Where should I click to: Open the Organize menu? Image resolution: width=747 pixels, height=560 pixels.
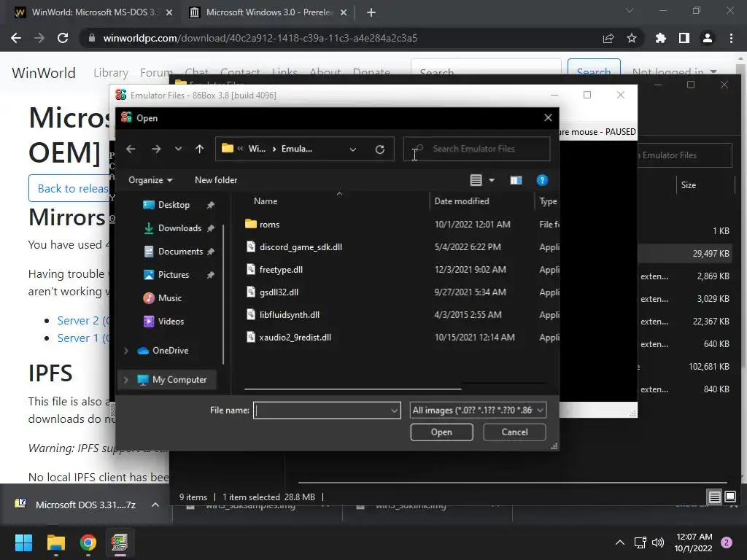(x=150, y=180)
